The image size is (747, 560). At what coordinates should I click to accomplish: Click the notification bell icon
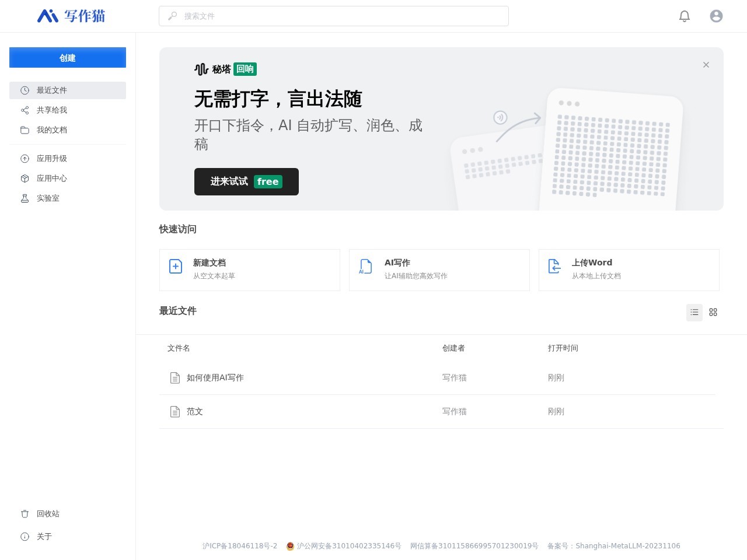[x=685, y=16]
